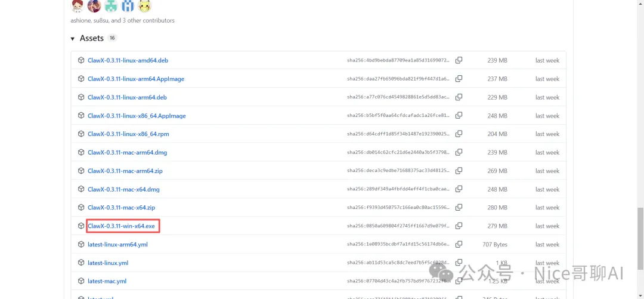644x299 pixels.
Task: Copy hash for ClawX-0.3.11-mac-arm64.zip
Action: pyautogui.click(x=459, y=171)
